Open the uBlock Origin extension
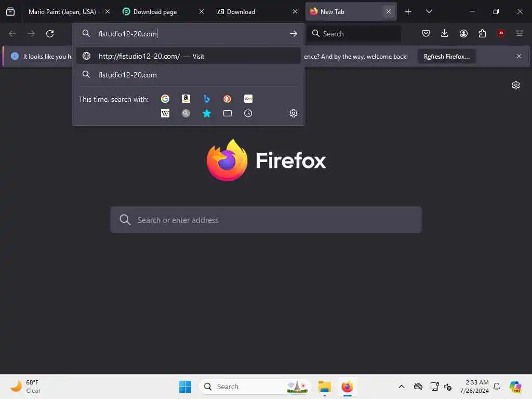Viewport: 532px width, 399px height. pos(501,33)
